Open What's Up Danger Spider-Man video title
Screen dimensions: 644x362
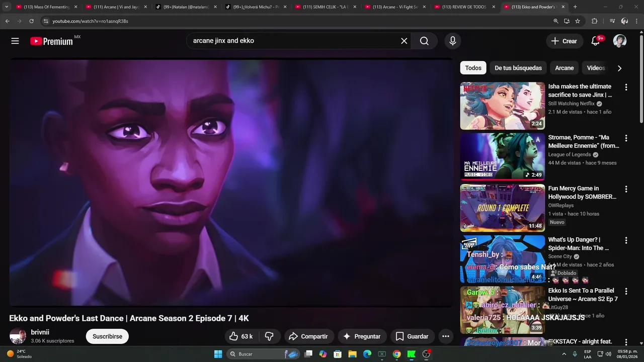[580, 244]
